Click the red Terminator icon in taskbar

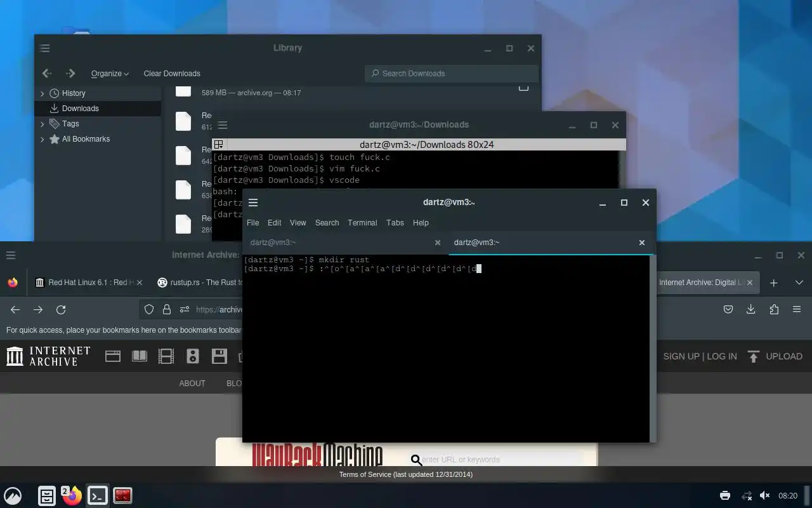(122, 496)
